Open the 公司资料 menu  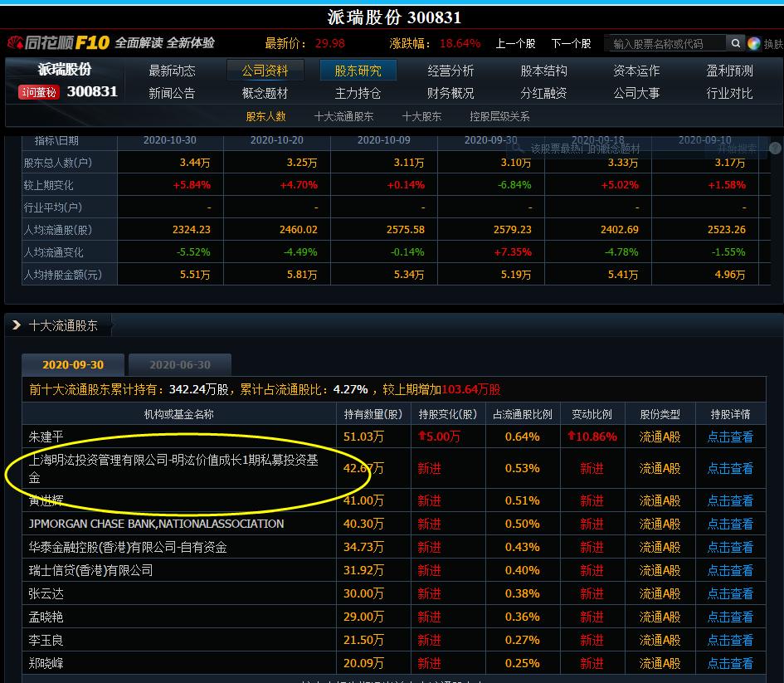click(265, 71)
